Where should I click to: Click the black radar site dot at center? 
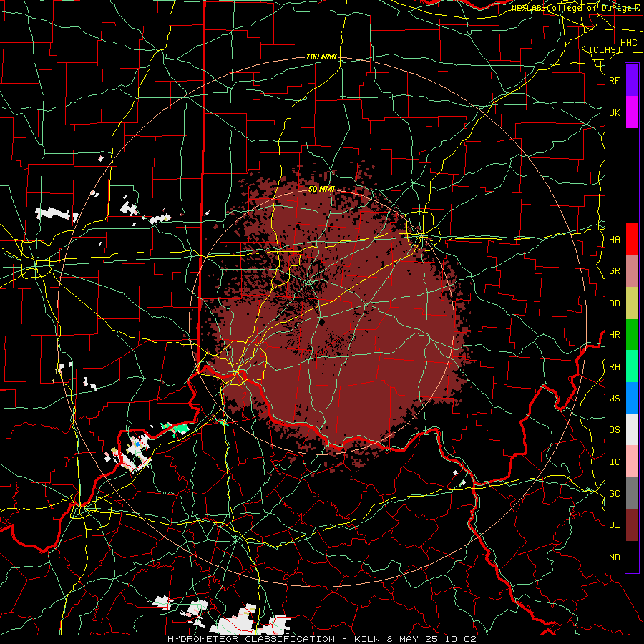click(322, 323)
